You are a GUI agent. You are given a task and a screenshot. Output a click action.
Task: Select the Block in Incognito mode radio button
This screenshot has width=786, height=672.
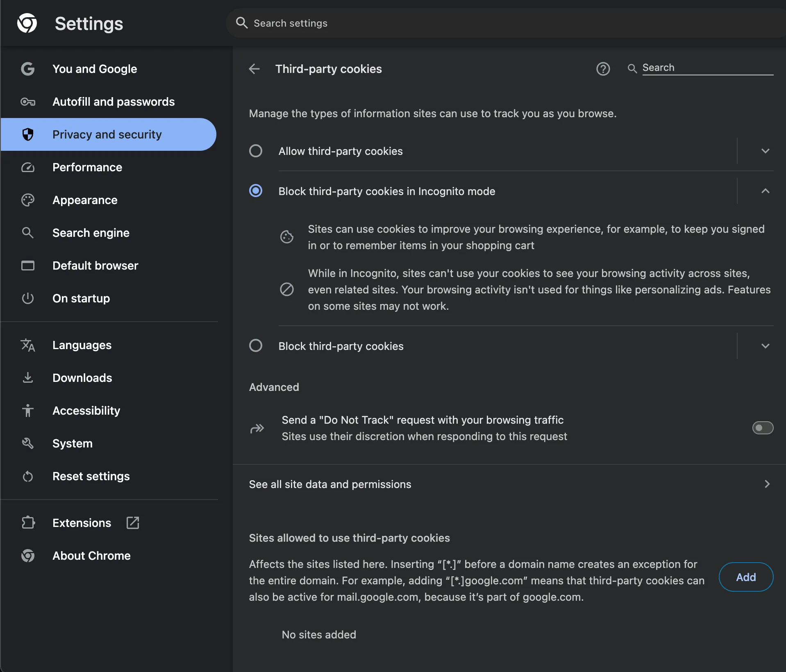(x=256, y=191)
